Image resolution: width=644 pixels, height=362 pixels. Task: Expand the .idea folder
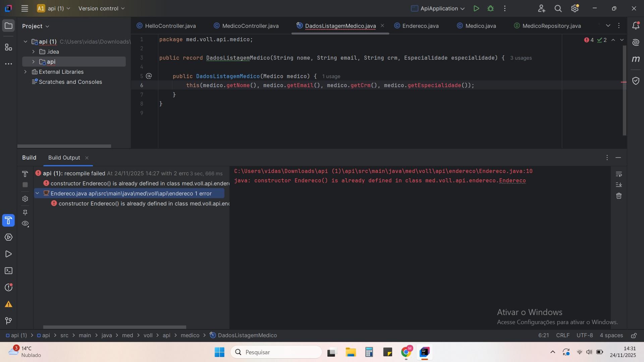[x=33, y=52]
